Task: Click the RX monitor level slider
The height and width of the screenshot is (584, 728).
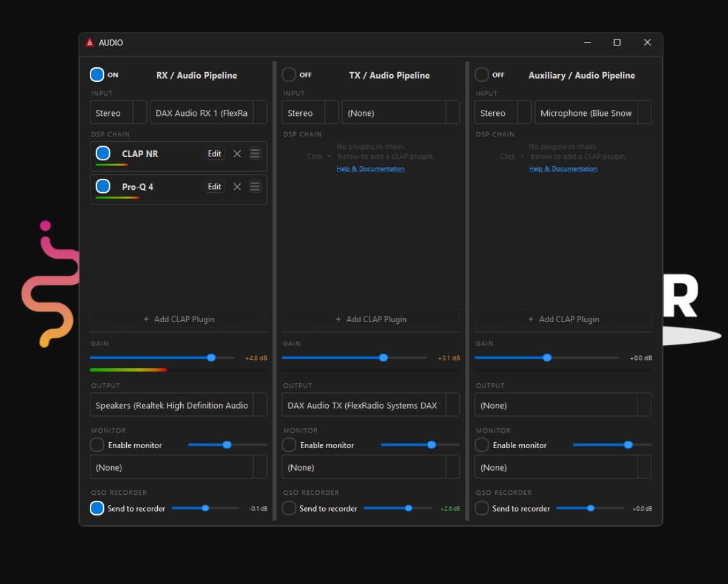Action: pos(227,445)
